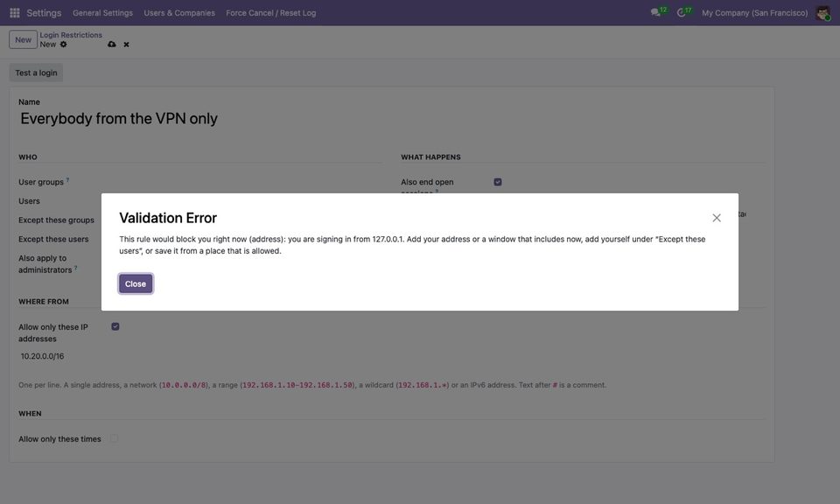
Task: Dismiss the dialog using the X icon
Action: pos(717,218)
